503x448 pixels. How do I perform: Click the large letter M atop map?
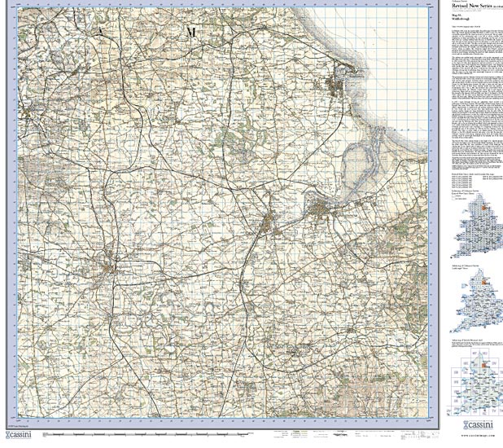coord(191,31)
